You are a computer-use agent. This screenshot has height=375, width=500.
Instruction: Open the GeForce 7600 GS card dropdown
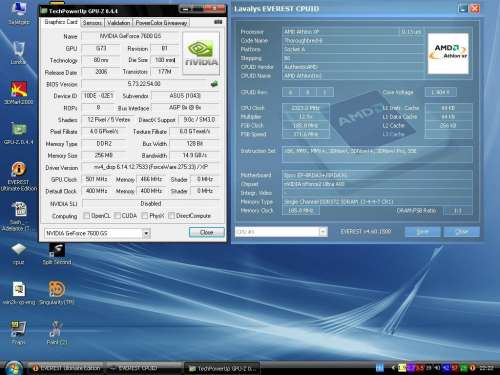click(146, 233)
